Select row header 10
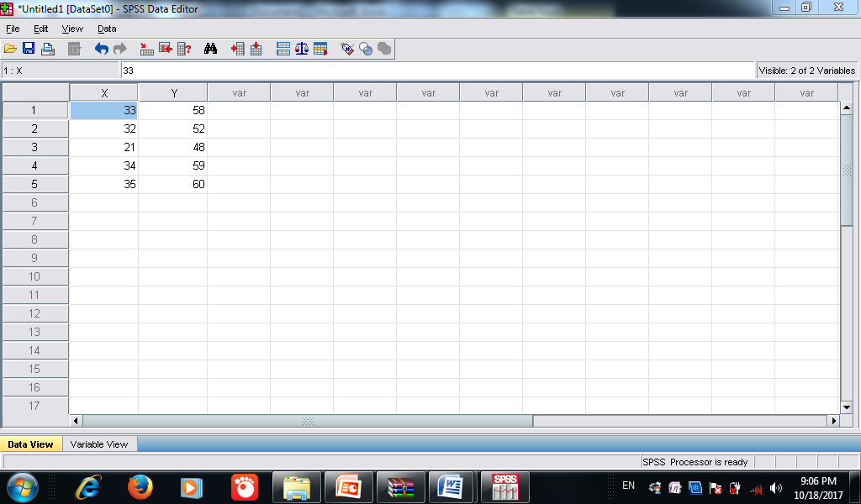Image resolution: width=861 pixels, height=504 pixels. 34,276
